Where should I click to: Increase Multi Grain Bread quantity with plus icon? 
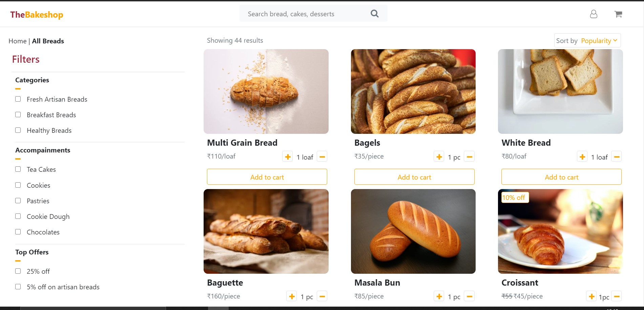pyautogui.click(x=287, y=157)
